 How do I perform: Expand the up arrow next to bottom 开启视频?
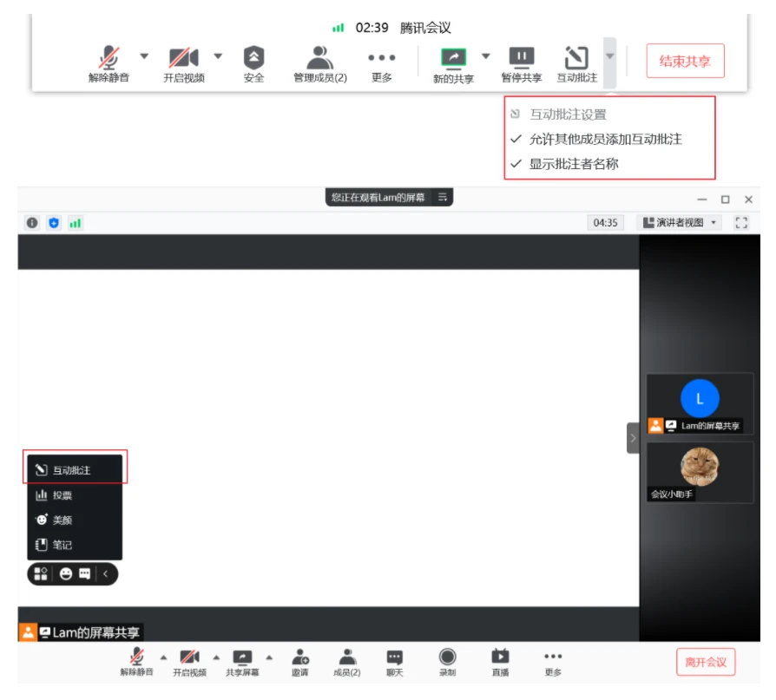[216, 657]
